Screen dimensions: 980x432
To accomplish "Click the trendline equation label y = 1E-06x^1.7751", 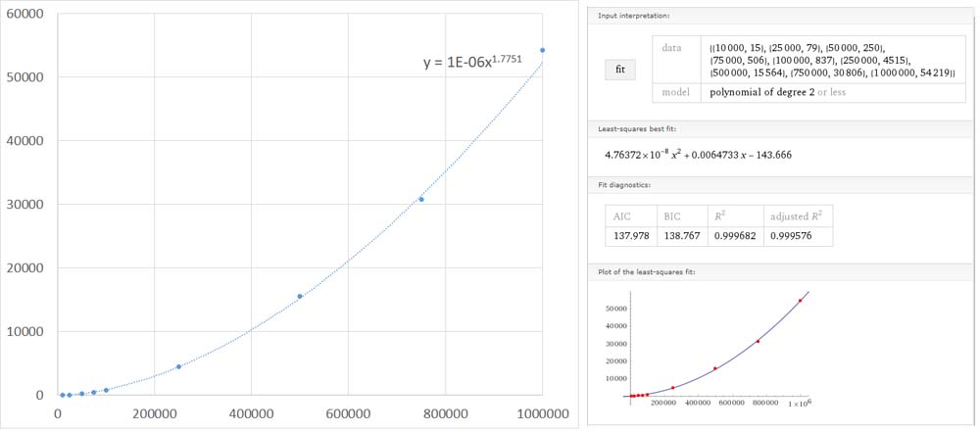I will click(473, 62).
